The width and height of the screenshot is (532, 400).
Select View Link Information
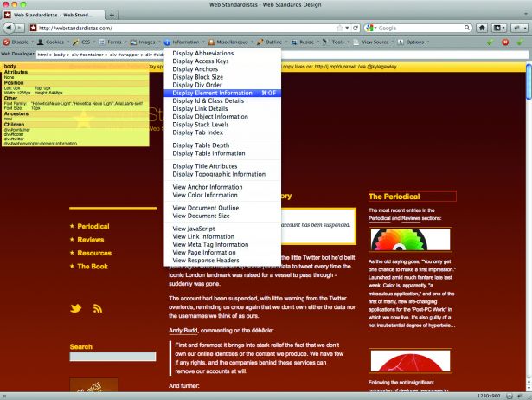click(x=222, y=236)
